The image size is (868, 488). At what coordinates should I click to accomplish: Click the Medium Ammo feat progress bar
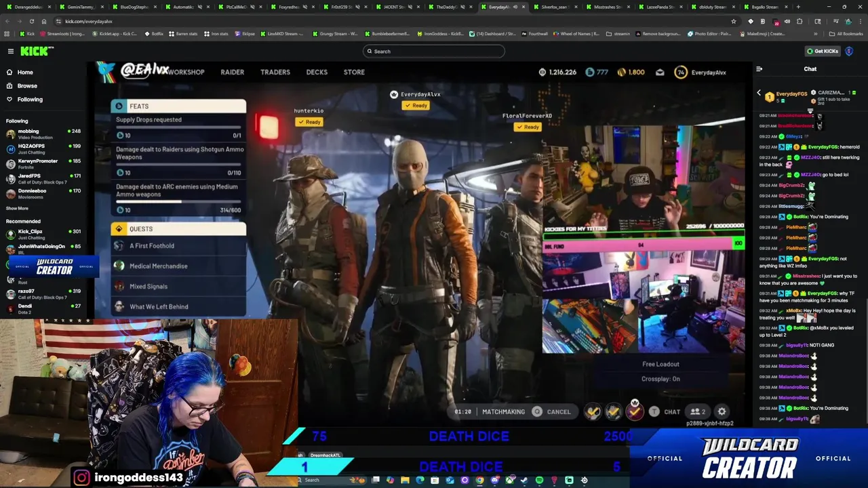[178, 201]
